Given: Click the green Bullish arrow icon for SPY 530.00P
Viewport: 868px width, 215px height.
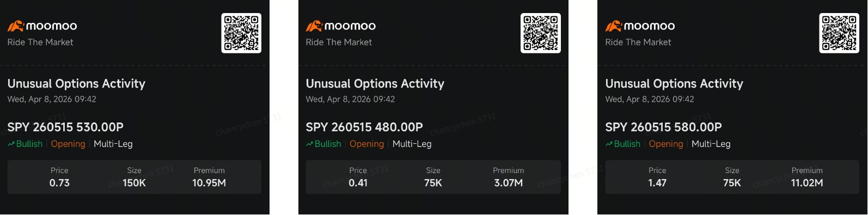Looking at the screenshot, I should 11,144.
